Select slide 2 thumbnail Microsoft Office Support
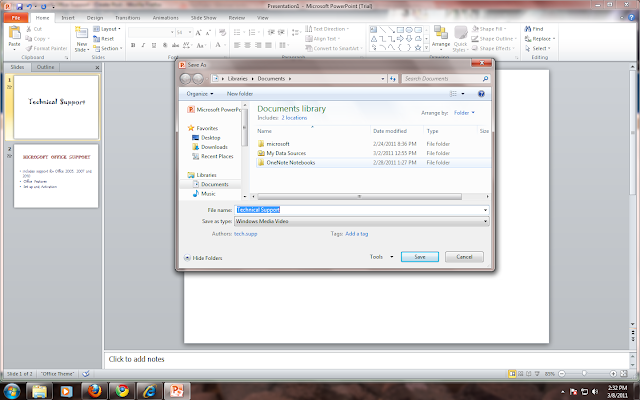Image resolution: width=640 pixels, height=400 pixels. coord(56,176)
